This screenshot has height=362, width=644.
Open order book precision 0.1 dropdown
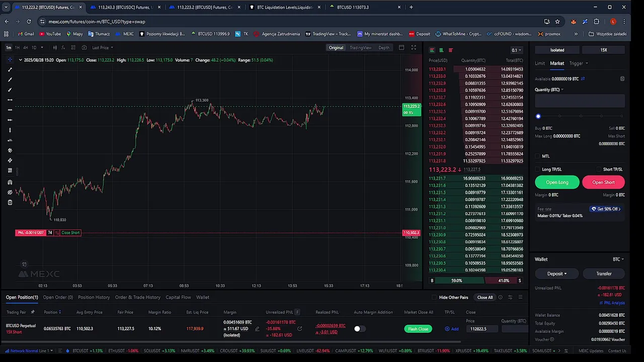[x=516, y=50]
